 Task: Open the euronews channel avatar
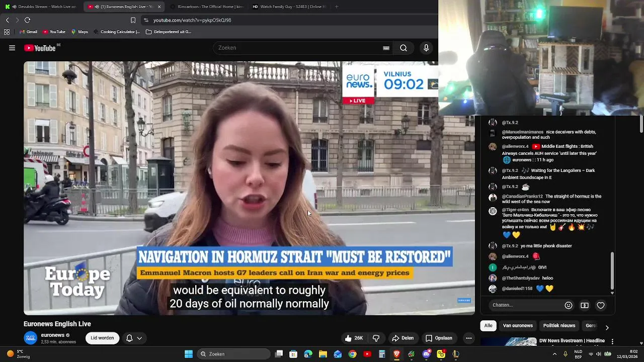[31, 338]
